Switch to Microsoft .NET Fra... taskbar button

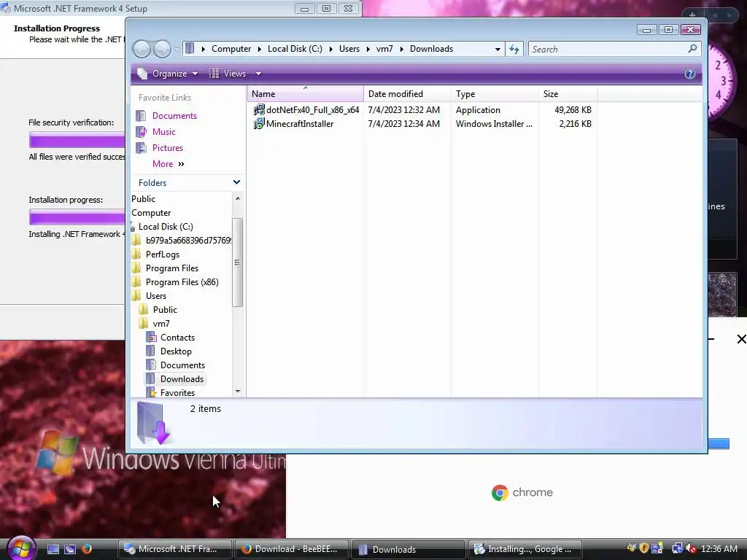pos(174,549)
